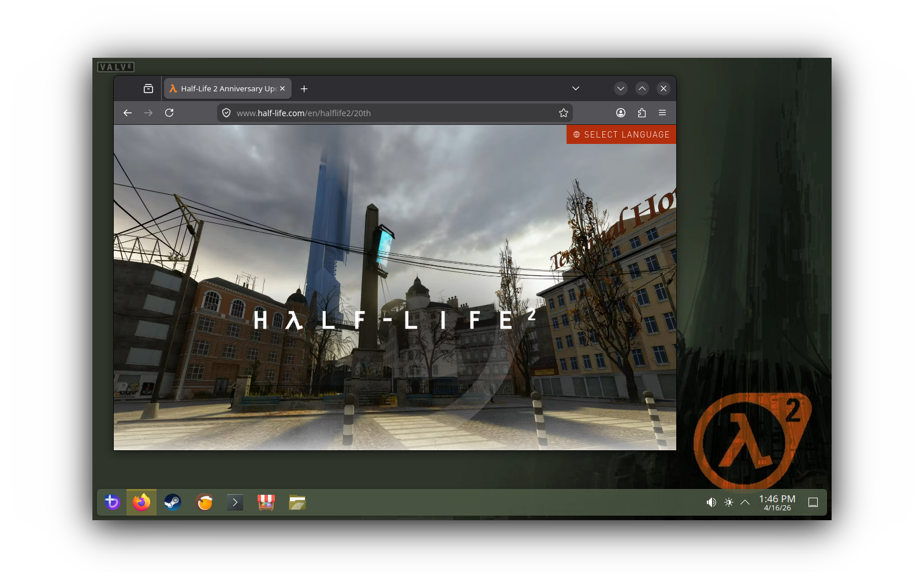Open the Konsole terminal from taskbar
This screenshot has height=578, width=924.
point(235,502)
